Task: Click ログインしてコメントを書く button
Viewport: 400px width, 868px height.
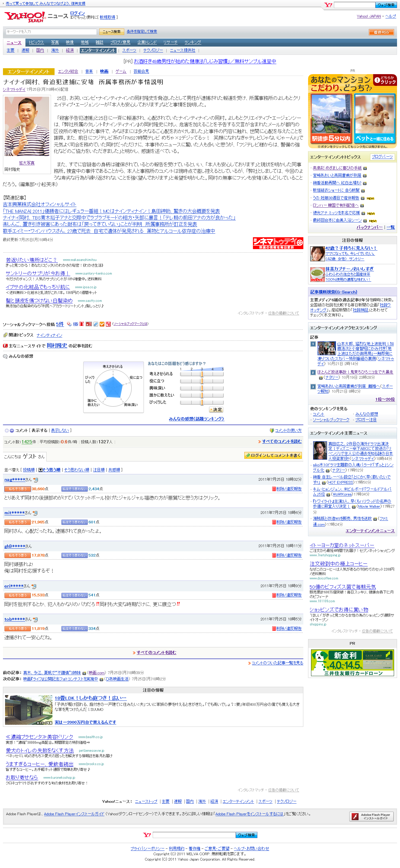Action: (273, 455)
